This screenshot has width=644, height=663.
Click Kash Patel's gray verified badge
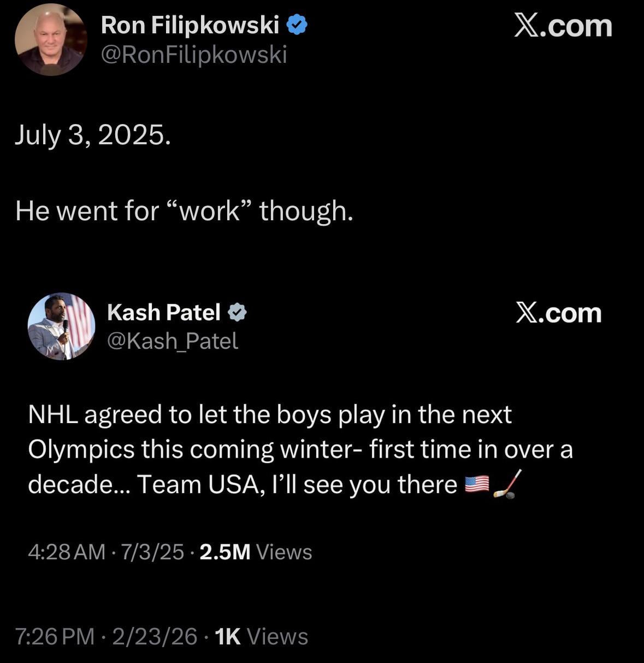[x=237, y=313]
